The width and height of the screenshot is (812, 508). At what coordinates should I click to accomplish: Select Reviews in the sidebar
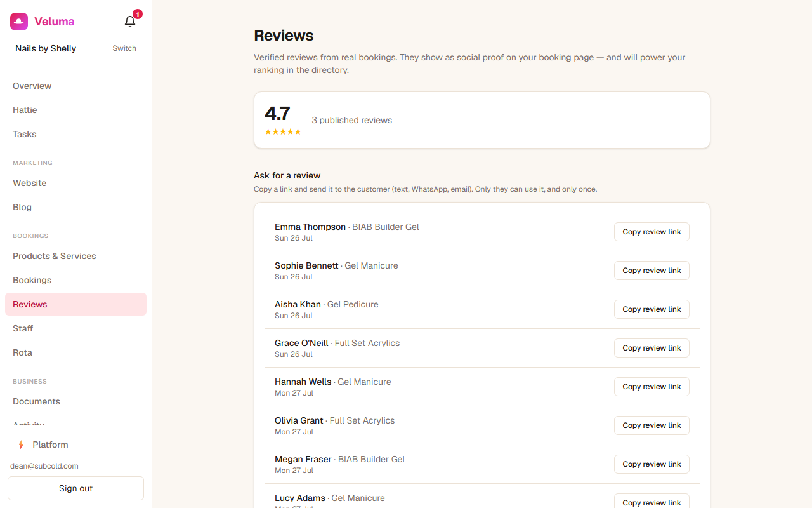pos(76,304)
